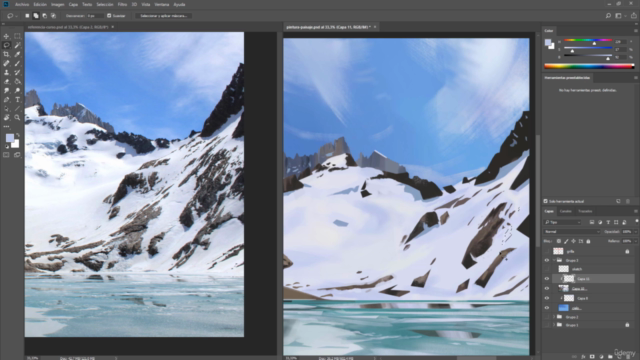
Task: Select the Rectangular Marquee tool
Action: pyautogui.click(x=17, y=36)
